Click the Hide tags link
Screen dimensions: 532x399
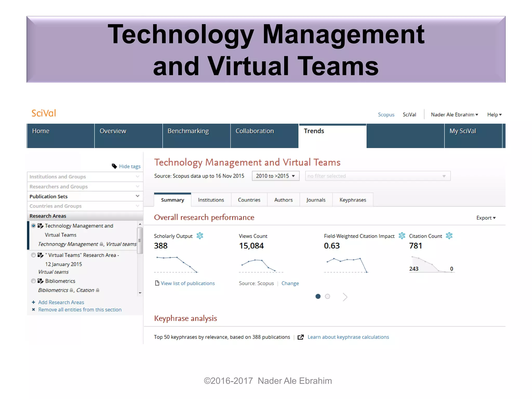point(130,166)
